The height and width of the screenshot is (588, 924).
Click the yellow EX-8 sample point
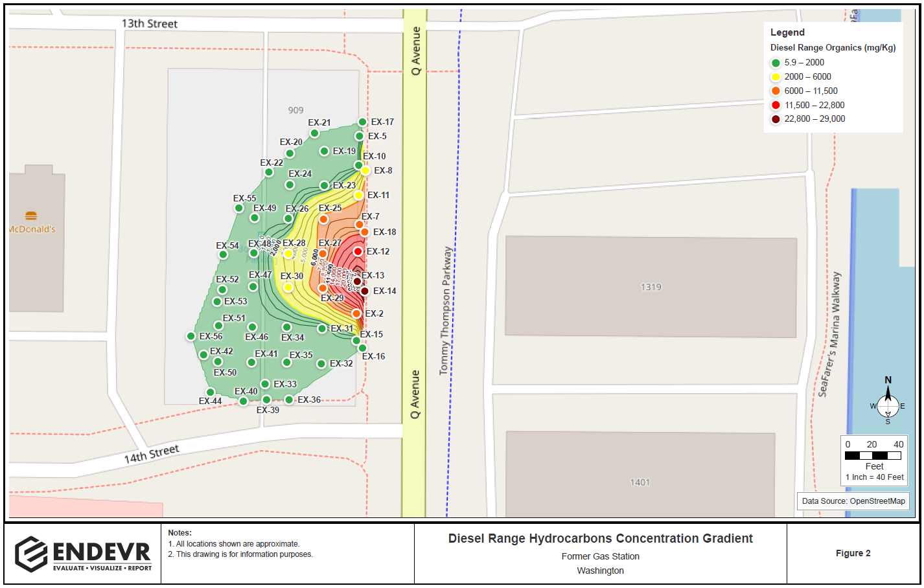[365, 170]
